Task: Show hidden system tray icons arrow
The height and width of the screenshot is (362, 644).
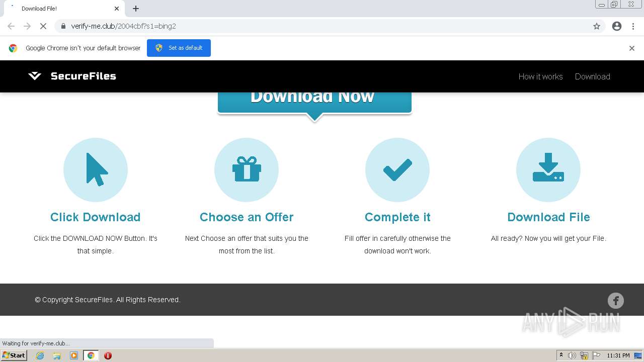Action: pos(561,355)
